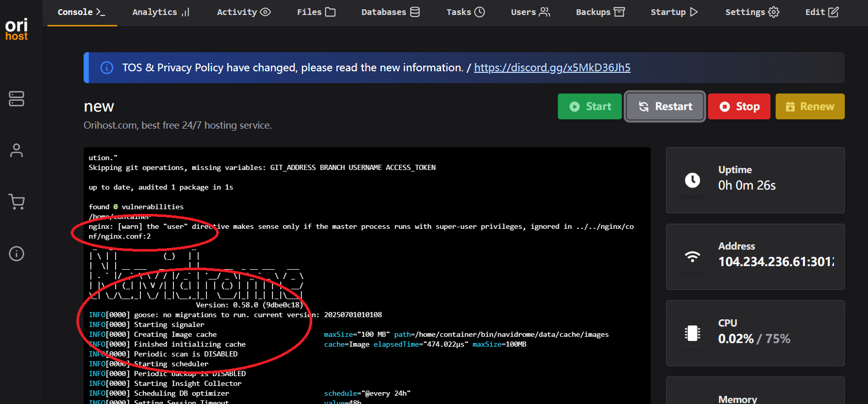Screen dimensions: 868x404
Task: Stop the server with red button
Action: tap(739, 106)
